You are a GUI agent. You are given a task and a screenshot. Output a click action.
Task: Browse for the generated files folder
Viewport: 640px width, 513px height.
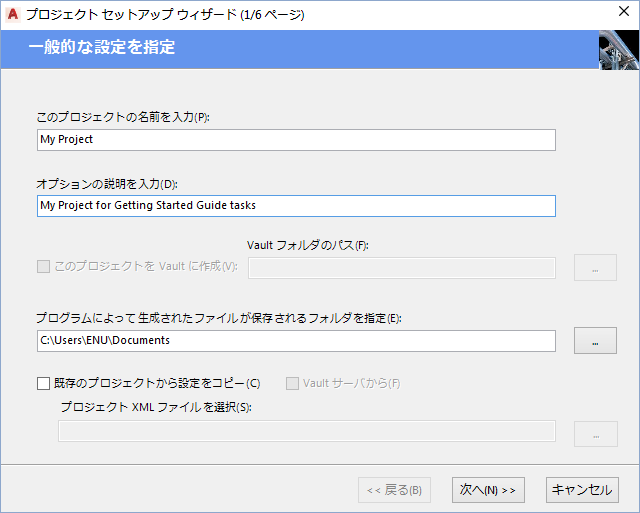(595, 341)
